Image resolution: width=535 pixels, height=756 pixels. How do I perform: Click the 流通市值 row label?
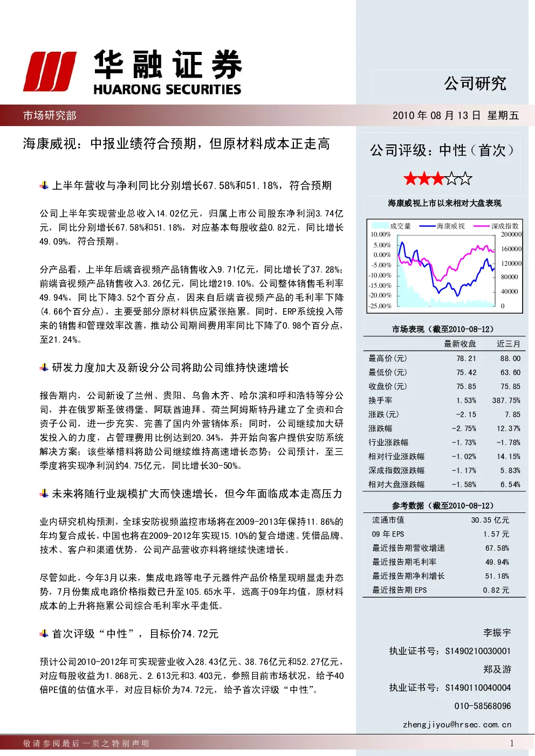[388, 520]
